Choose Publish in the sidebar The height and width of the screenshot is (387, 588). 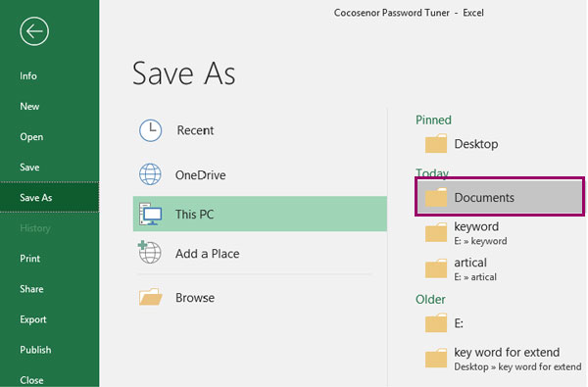[35, 350]
